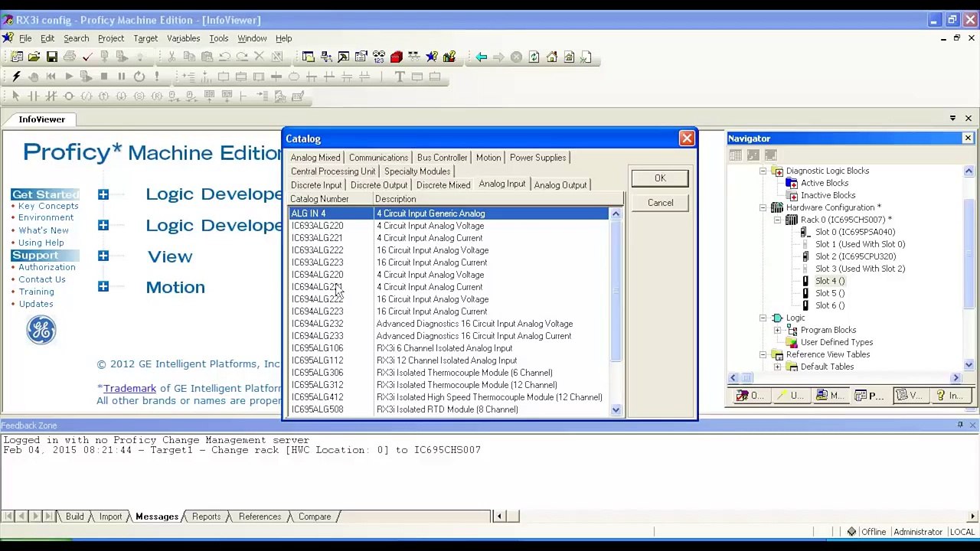Image resolution: width=980 pixels, height=551 pixels.
Task: Click the InfoViewer Refresh icon
Action: [x=534, y=57]
